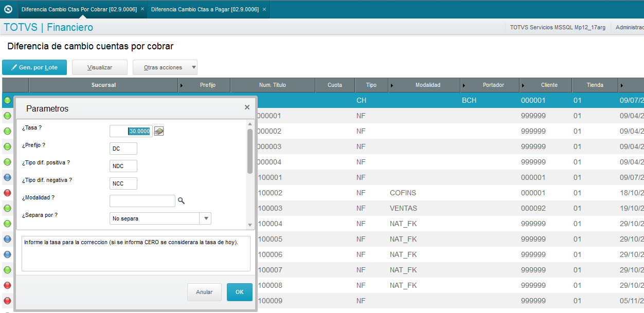Close the Diferencia Cambio Ctas a Pagar tab
The height and width of the screenshot is (313, 644).
click(x=264, y=9)
